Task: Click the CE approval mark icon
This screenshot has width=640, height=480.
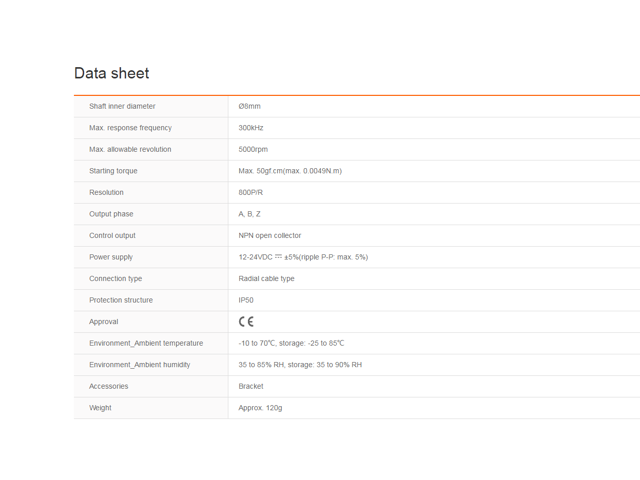Action: click(246, 322)
